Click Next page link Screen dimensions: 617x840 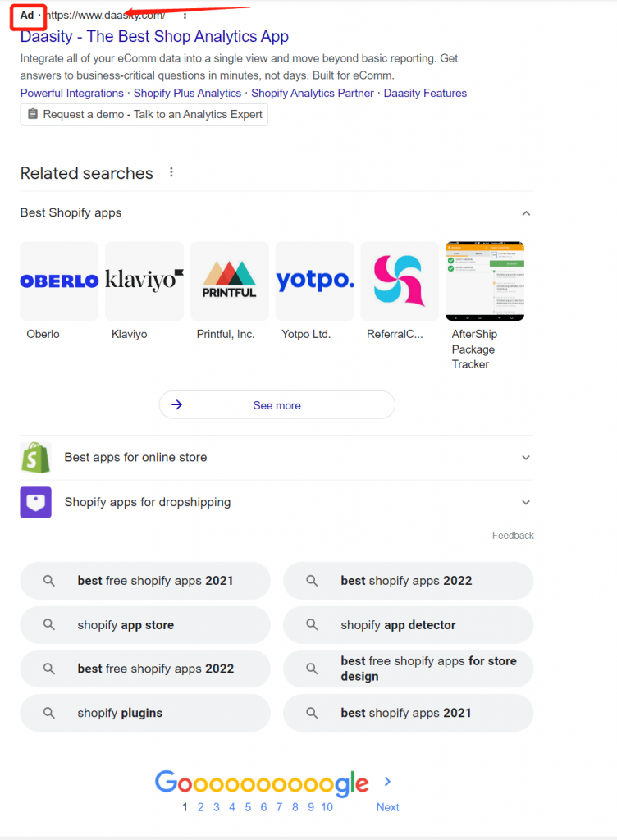(x=388, y=807)
